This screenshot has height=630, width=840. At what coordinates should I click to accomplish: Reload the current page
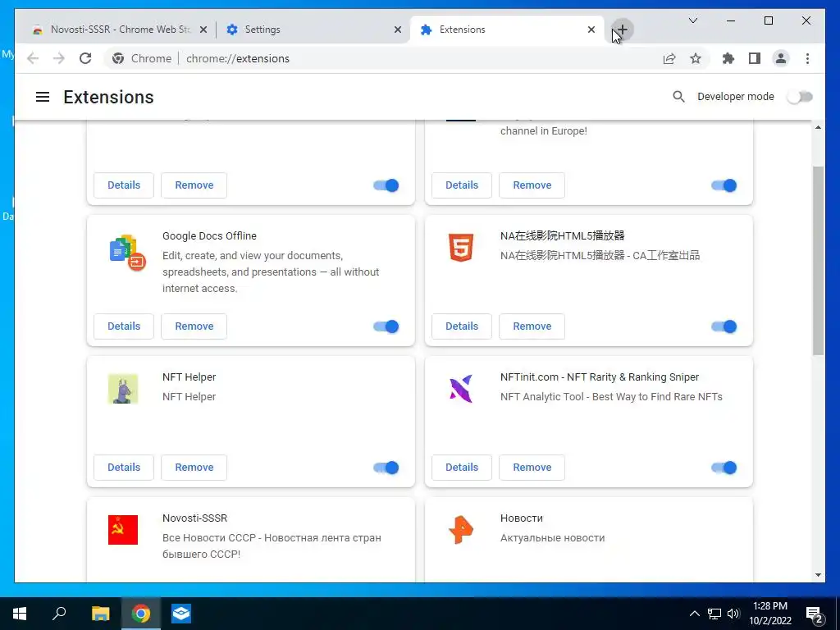(85, 58)
